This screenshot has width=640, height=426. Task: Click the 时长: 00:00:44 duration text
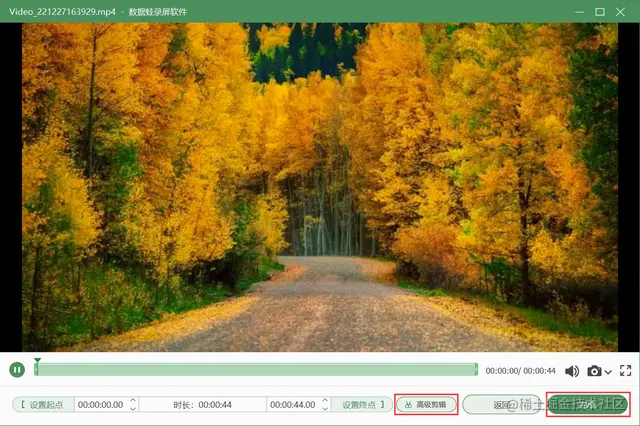[x=202, y=405]
